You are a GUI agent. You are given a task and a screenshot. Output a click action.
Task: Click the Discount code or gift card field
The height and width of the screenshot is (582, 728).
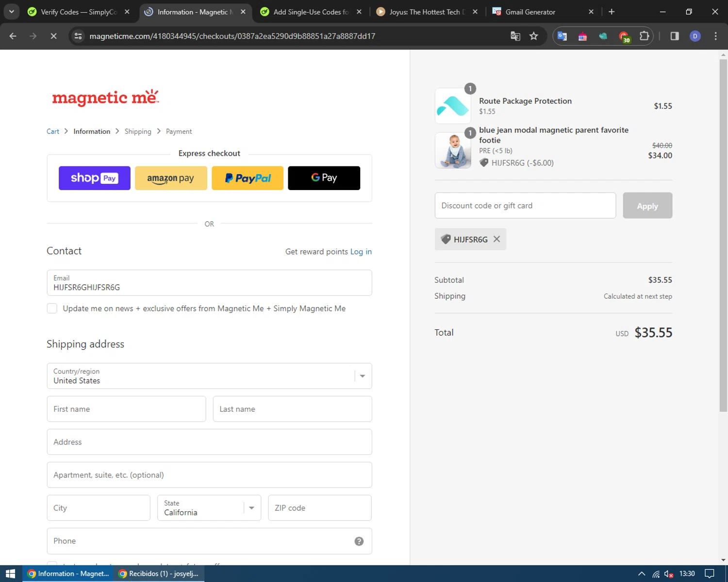(525, 206)
